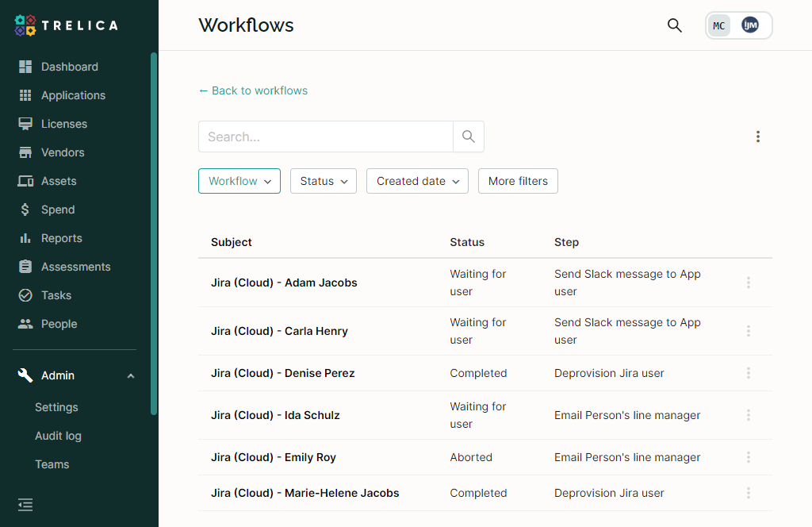Open row menu for Marie-Helene Jacobs

(x=749, y=493)
